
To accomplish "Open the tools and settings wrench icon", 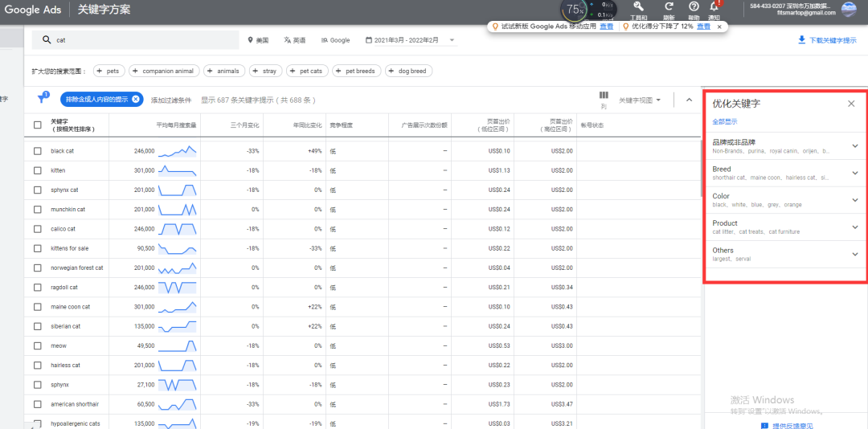I will (638, 6).
